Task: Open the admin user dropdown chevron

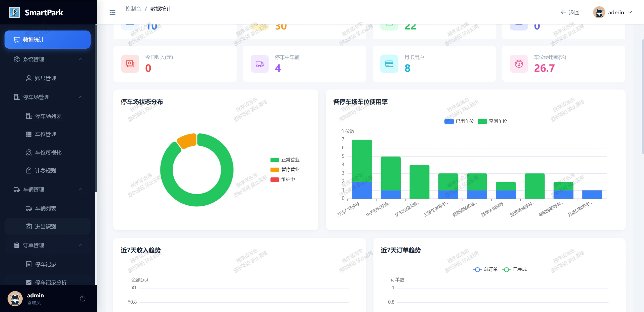Action: point(630,12)
